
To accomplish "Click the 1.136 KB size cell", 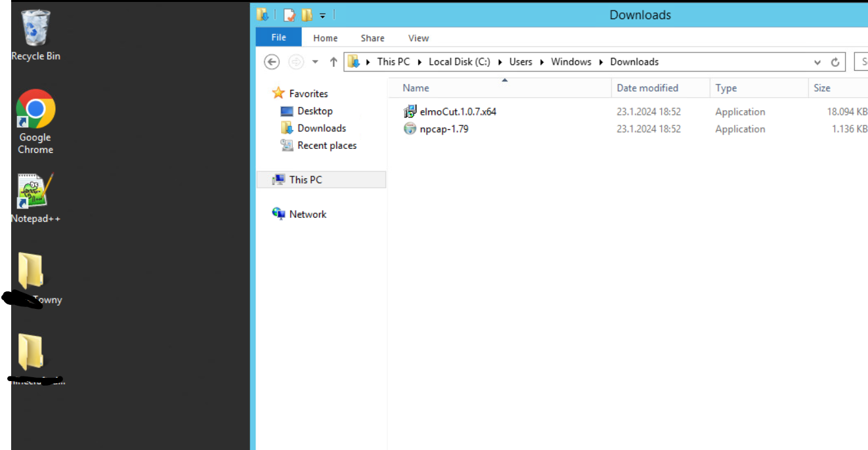I will coord(849,129).
